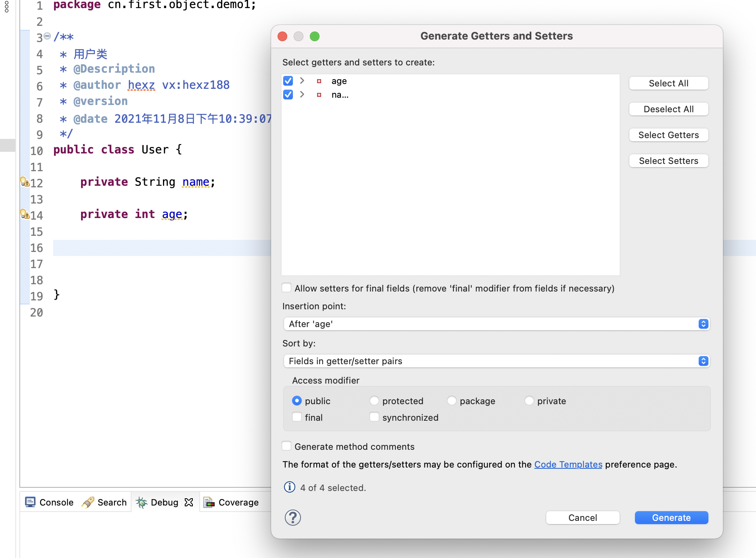Expand the age field tree node
756x558 pixels.
click(302, 81)
